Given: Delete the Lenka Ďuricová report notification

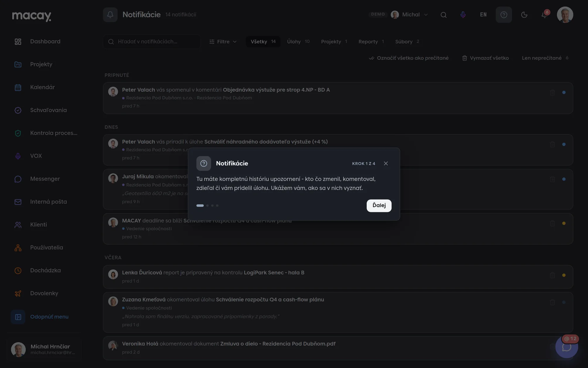Looking at the screenshot, I should pos(552,275).
